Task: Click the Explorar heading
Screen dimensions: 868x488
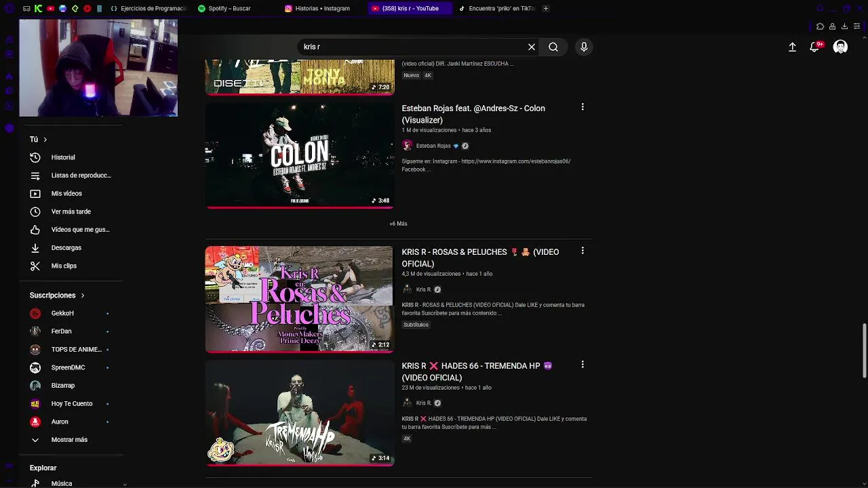Action: click(x=43, y=468)
